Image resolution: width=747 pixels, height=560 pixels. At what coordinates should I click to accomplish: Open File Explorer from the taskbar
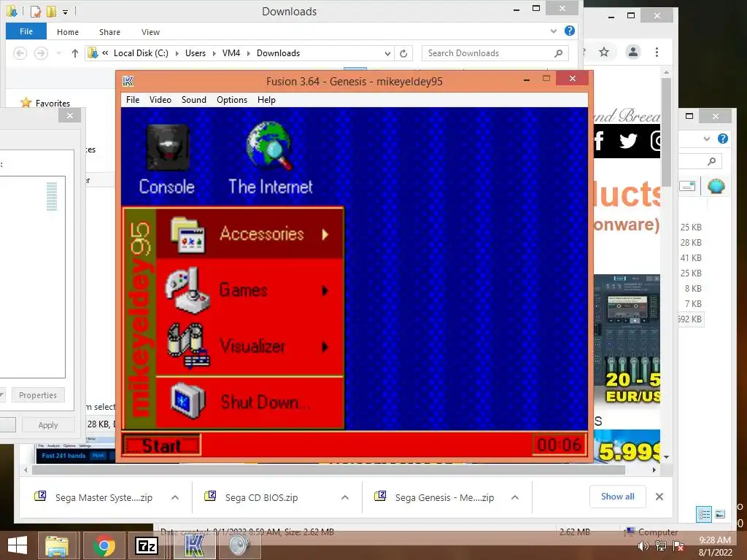tap(57, 545)
